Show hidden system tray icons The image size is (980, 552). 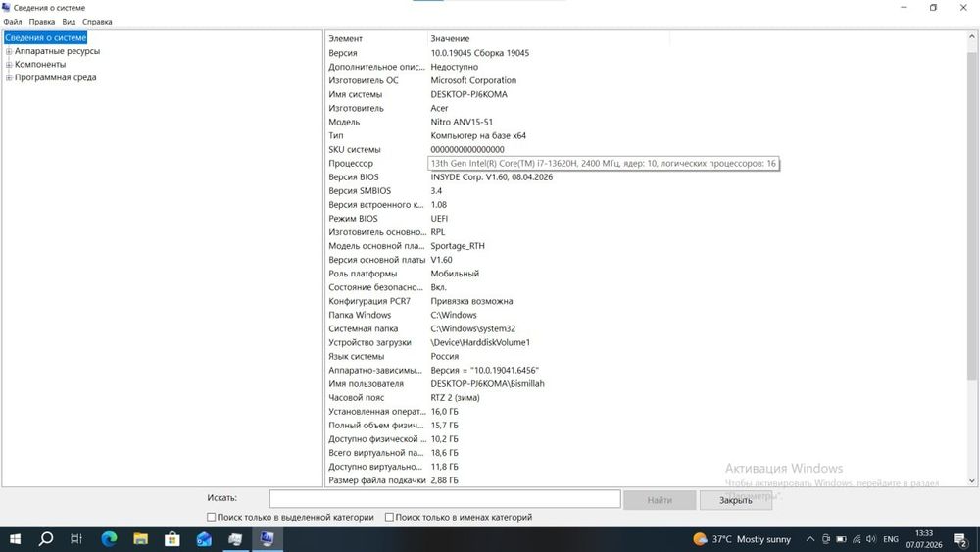click(x=810, y=539)
